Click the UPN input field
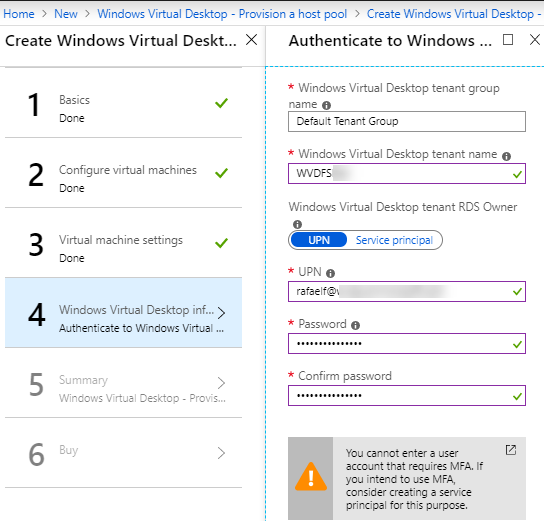The image size is (544, 521). [407, 291]
